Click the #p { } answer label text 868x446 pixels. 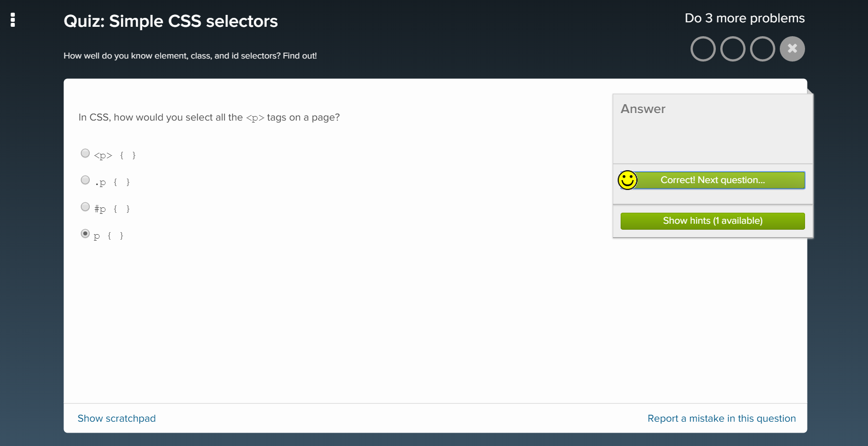click(112, 209)
